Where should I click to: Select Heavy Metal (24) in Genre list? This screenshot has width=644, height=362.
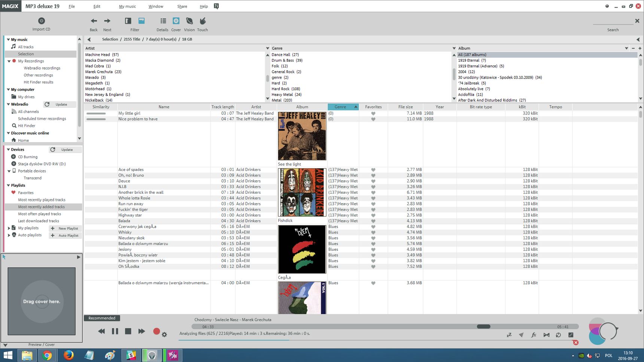(286, 95)
